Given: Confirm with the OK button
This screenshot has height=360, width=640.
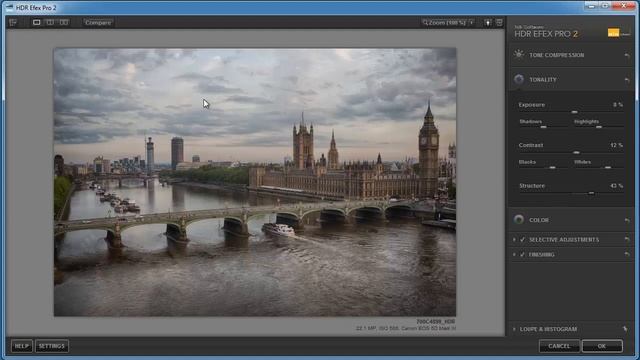Looking at the screenshot, I should point(602,346).
